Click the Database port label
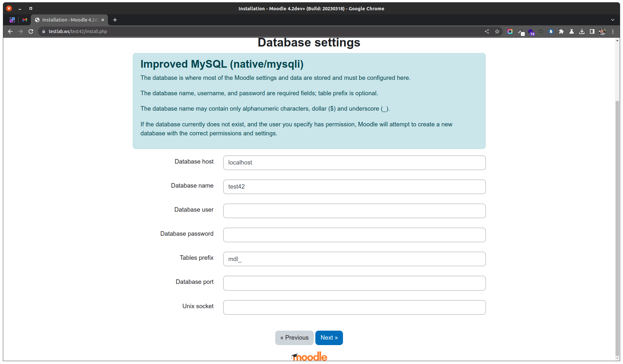The image size is (623, 364). [195, 282]
